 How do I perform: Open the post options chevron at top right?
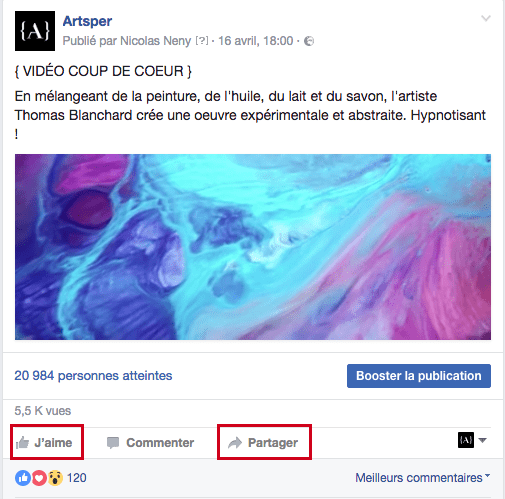(486, 18)
